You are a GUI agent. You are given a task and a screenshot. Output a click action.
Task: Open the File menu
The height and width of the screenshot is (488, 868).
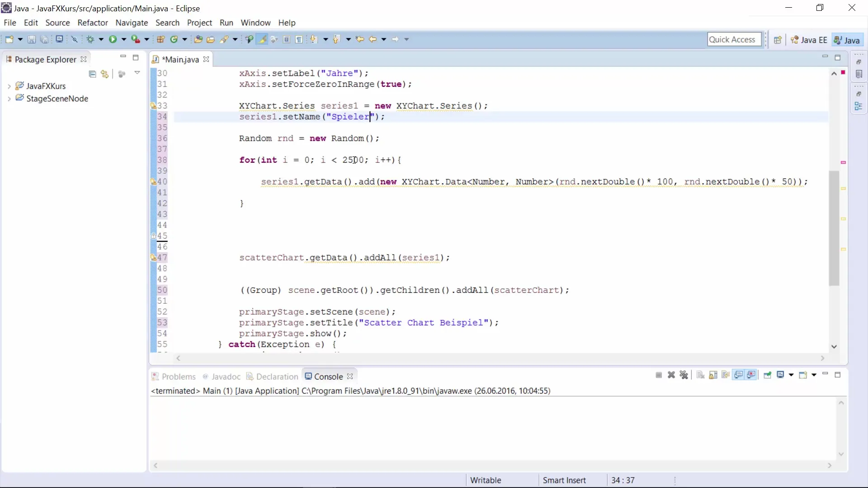tap(9, 23)
